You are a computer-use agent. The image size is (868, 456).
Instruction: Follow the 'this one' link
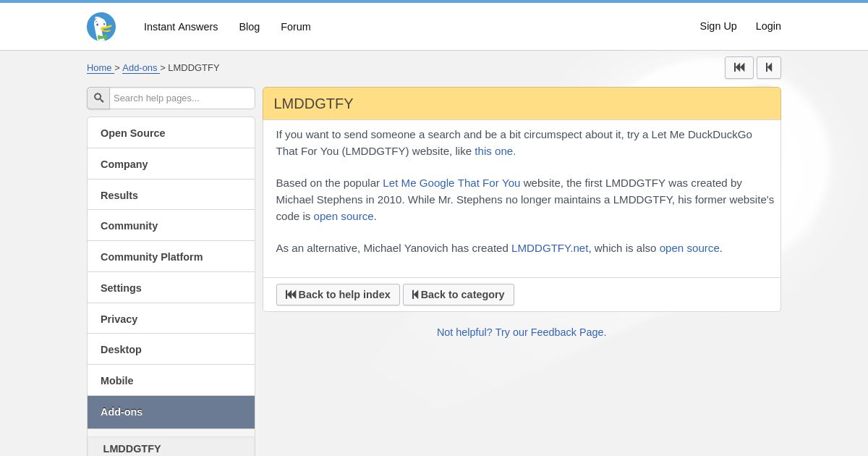[494, 151]
